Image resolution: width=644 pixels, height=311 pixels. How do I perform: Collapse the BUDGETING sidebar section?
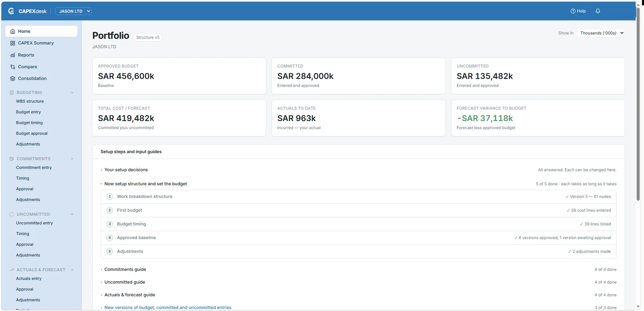[x=72, y=93]
